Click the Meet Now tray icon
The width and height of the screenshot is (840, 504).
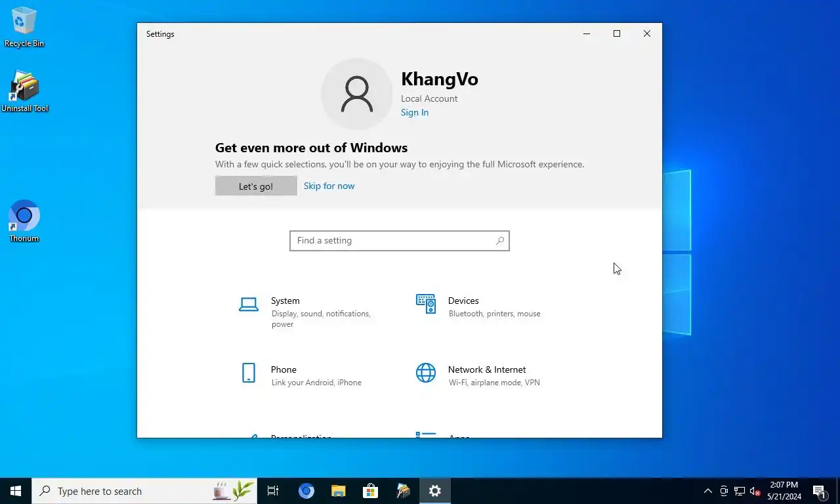[724, 491]
